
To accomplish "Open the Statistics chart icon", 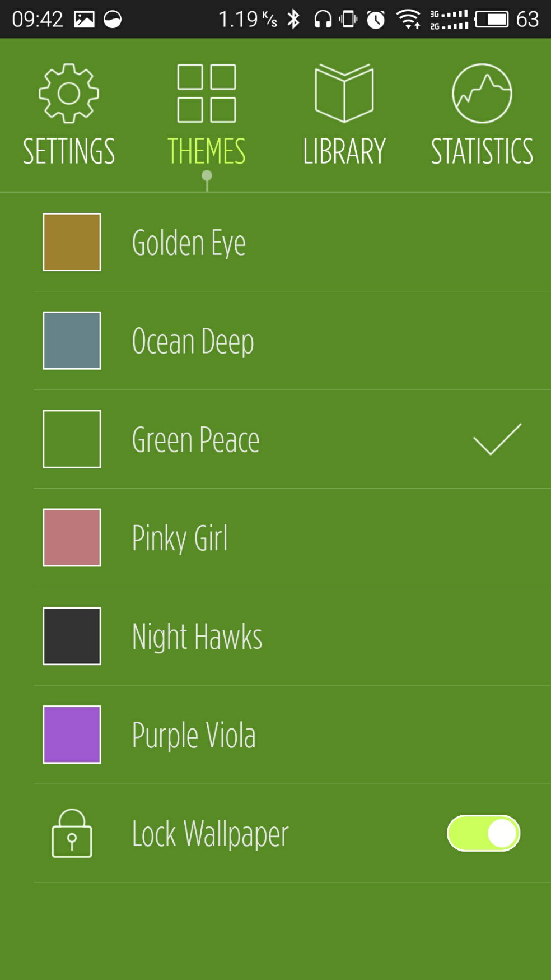I will (x=482, y=93).
